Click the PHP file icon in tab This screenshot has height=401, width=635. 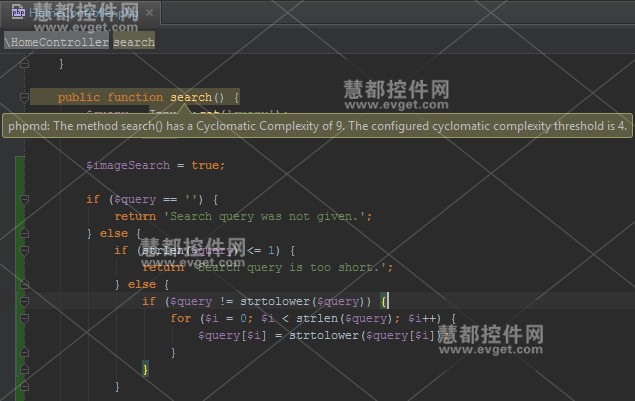point(18,13)
